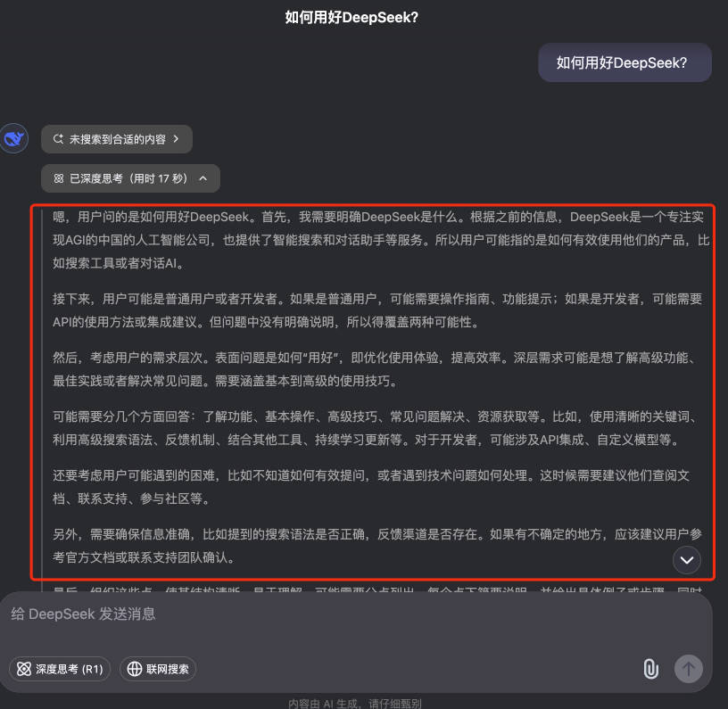Click the 内容由 AI 生成 footer notice

355,703
